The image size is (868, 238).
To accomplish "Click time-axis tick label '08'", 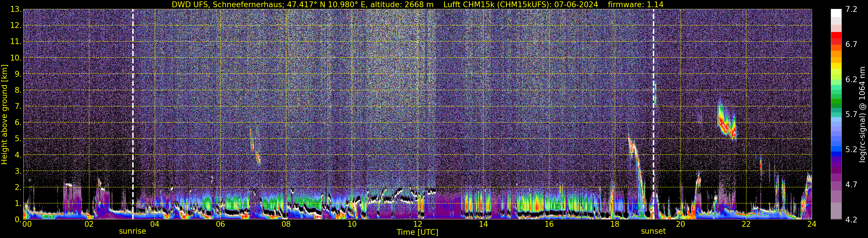I will tap(286, 224).
